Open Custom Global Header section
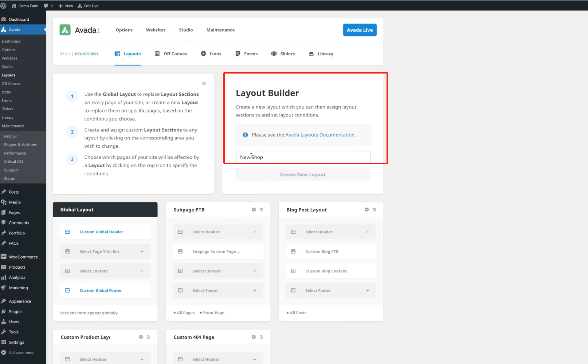Image resolution: width=588 pixels, height=364 pixels. pyautogui.click(x=101, y=232)
